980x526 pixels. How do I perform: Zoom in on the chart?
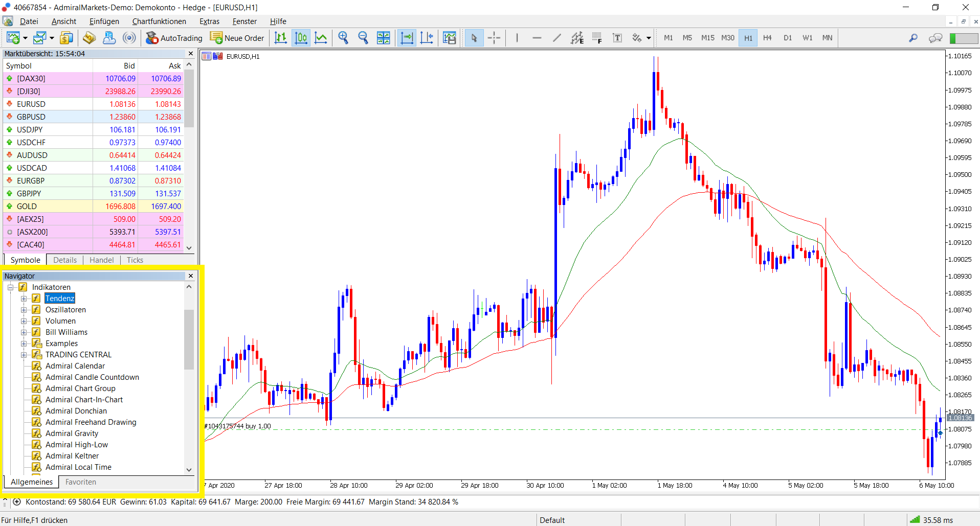point(343,38)
